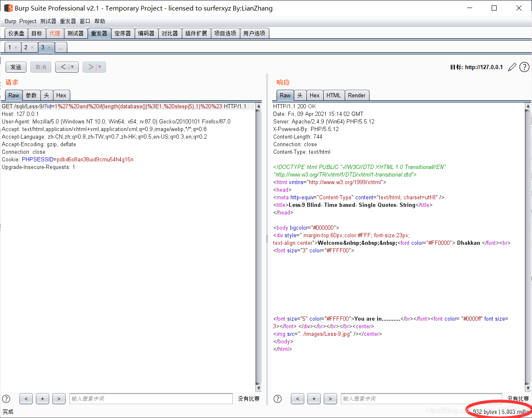
Task: Click the edit target pencil icon
Action: coord(512,67)
